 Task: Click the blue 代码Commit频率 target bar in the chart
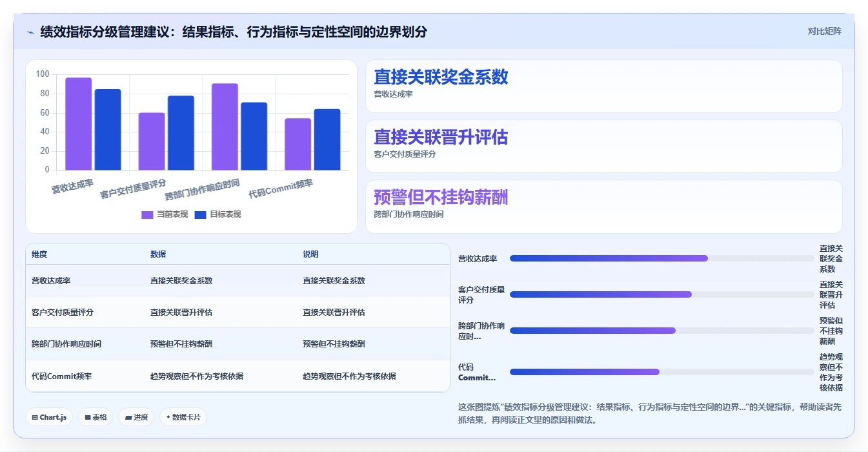[x=327, y=139]
